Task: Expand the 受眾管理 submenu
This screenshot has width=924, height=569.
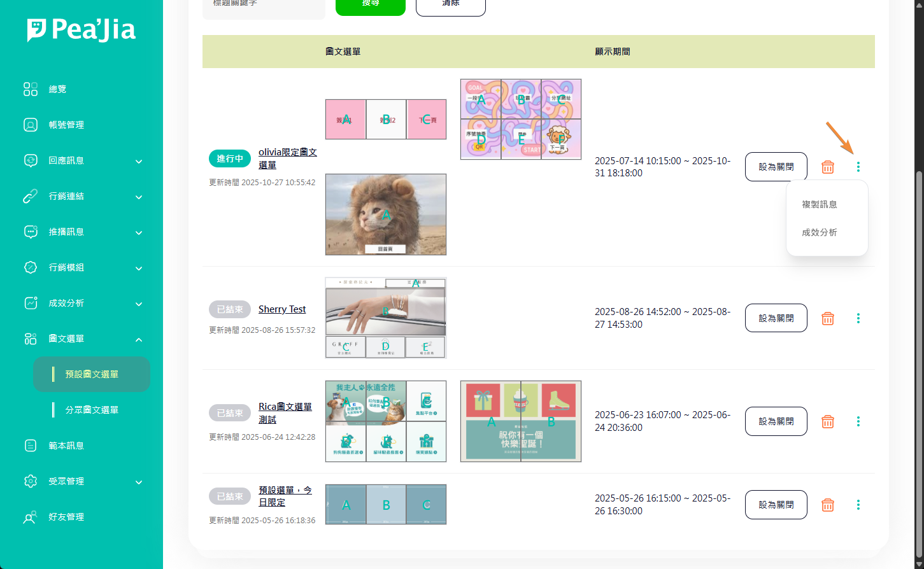Action: pyautogui.click(x=139, y=482)
